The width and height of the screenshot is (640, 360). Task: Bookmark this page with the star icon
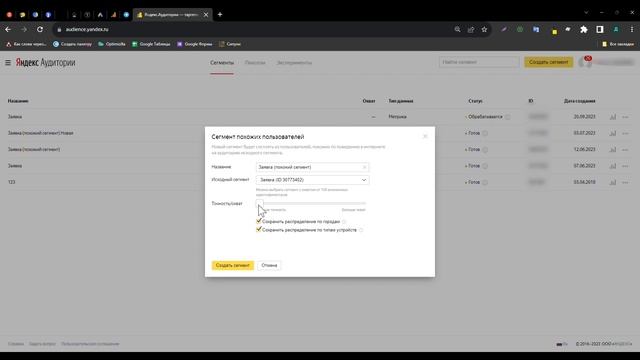tap(484, 29)
